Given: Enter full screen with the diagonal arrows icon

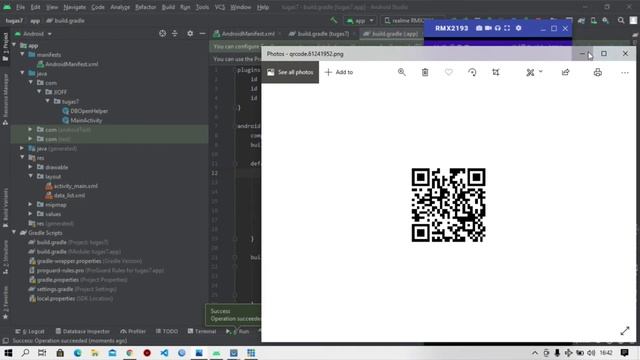Looking at the screenshot, I should (624, 331).
